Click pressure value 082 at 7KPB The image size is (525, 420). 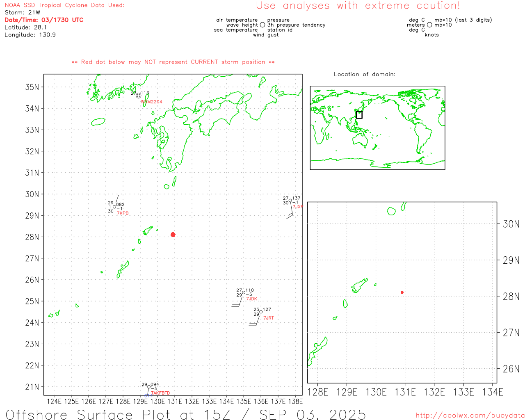coord(120,205)
